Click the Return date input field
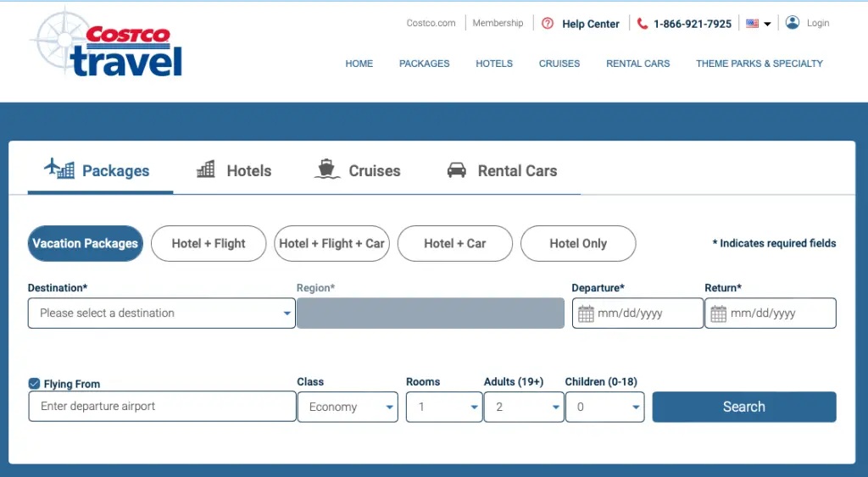 pyautogui.click(x=771, y=313)
